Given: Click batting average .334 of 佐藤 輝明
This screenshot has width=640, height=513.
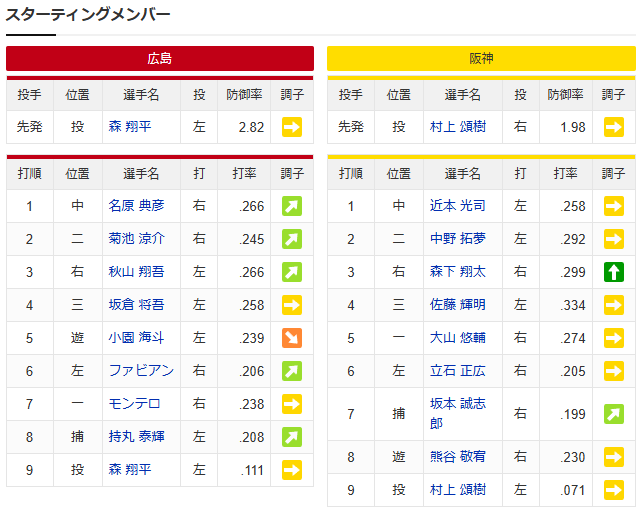Looking at the screenshot, I should pyautogui.click(x=573, y=305).
